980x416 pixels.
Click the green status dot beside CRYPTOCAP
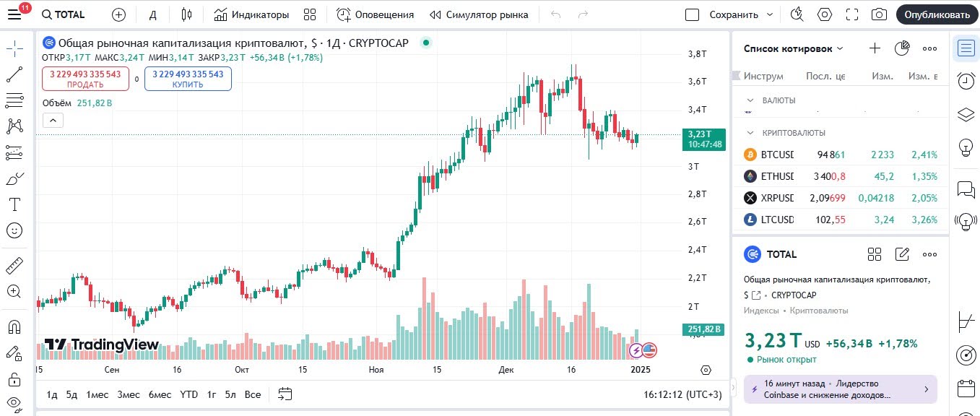point(426,43)
